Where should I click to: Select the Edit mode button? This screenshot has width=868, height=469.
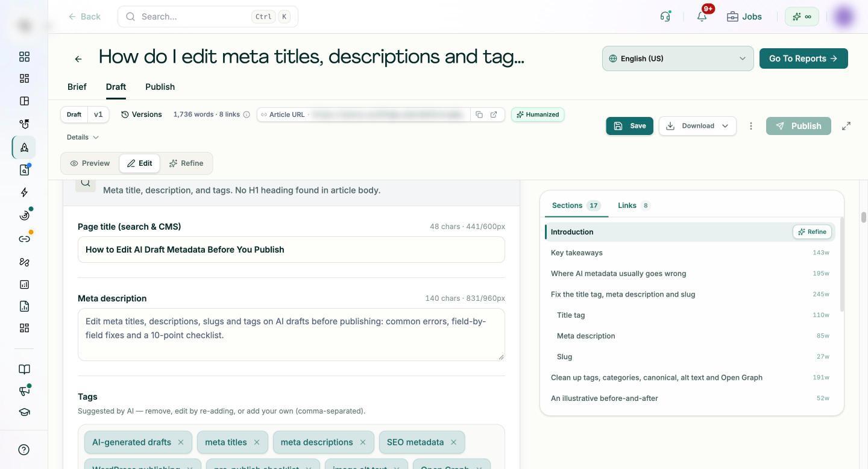[139, 163]
